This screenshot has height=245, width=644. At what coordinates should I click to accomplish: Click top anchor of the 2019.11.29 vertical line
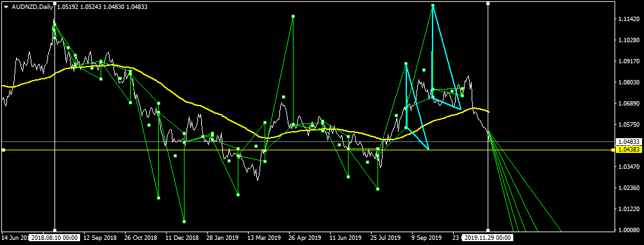point(488,3)
